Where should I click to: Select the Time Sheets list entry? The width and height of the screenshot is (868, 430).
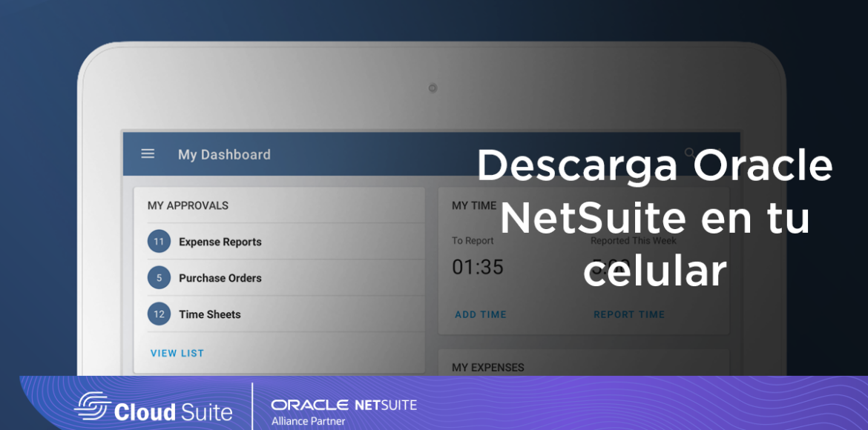[209, 314]
